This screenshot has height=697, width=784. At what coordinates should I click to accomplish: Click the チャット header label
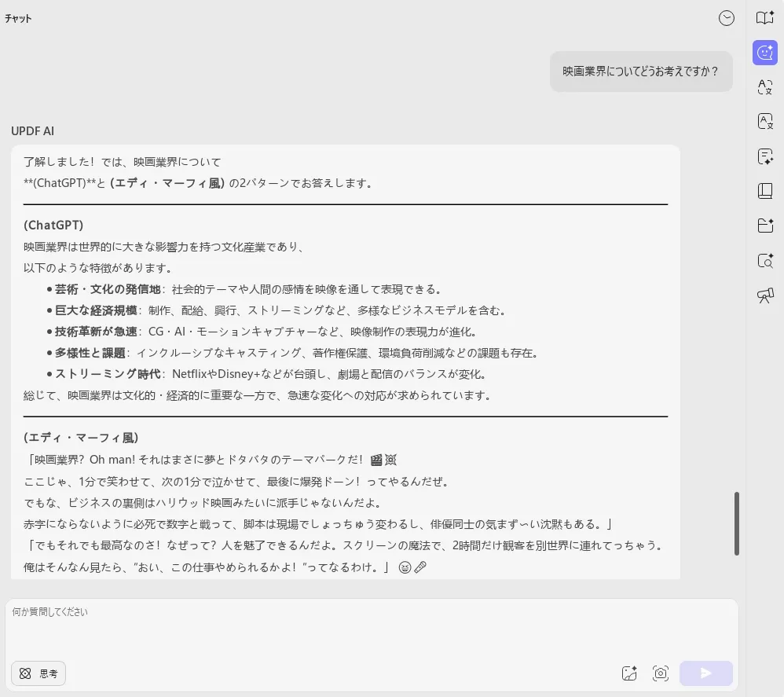[18, 18]
